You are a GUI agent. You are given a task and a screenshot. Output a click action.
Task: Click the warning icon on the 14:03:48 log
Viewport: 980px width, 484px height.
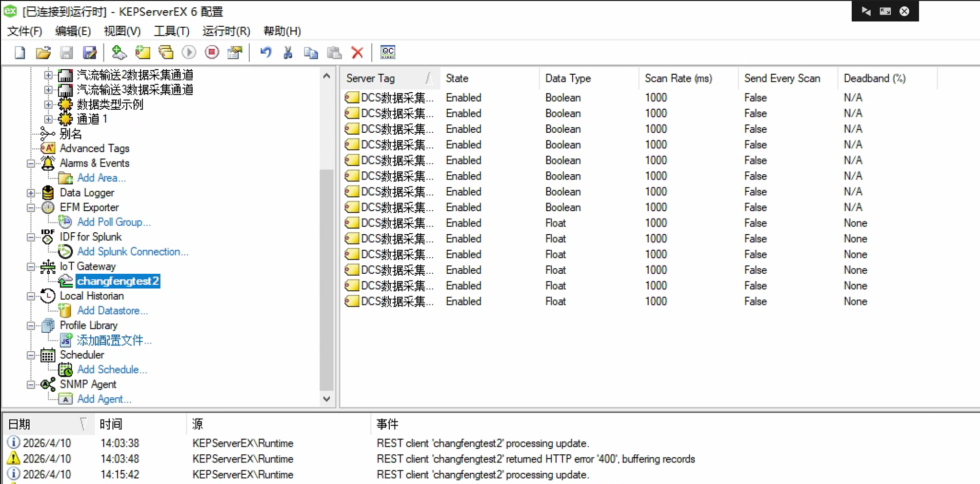coord(13,459)
